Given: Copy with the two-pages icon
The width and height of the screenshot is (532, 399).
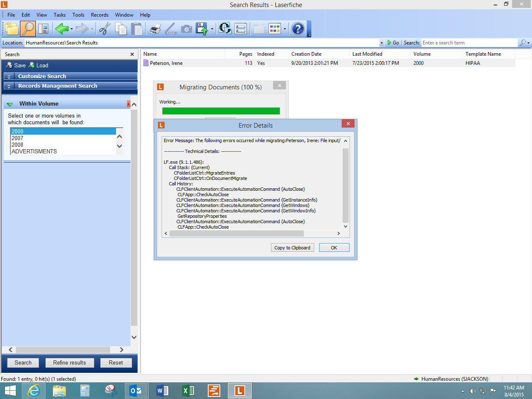Looking at the screenshot, I should coord(121,29).
